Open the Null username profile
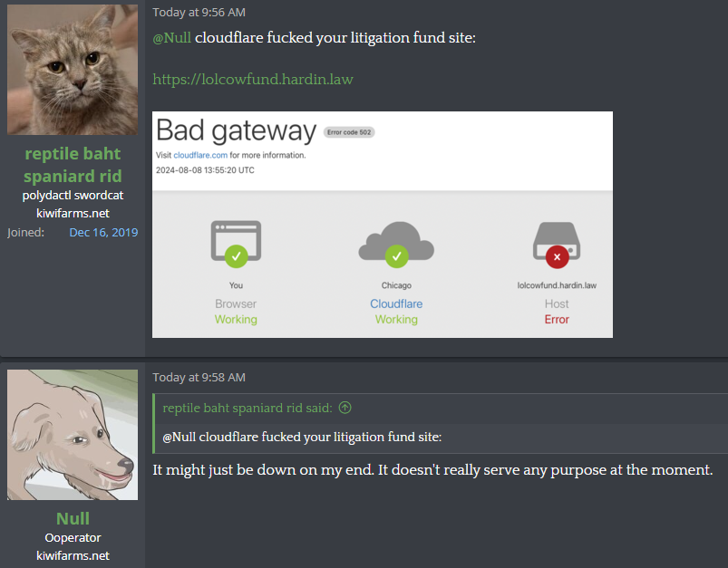Screen dimensions: 728x568 pyautogui.click(x=73, y=518)
